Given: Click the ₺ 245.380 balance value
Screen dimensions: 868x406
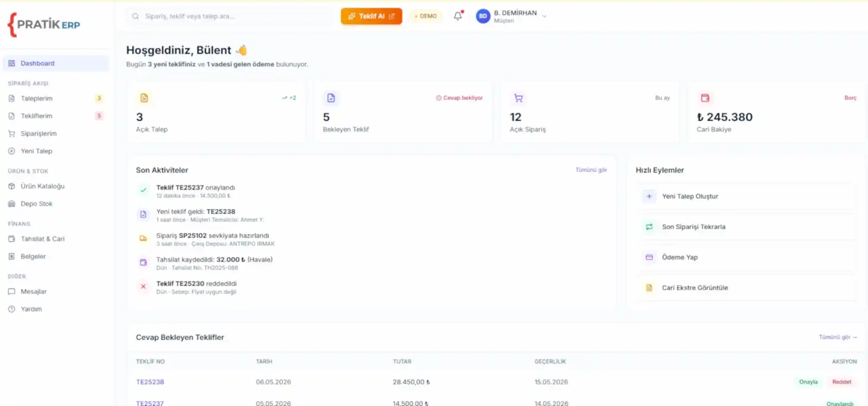Looking at the screenshot, I should 725,117.
